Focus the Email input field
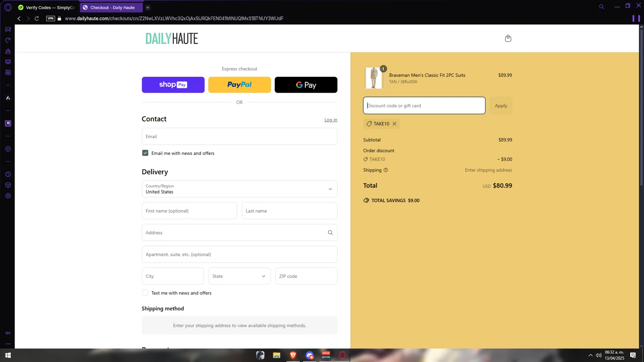Screen dimensions: 644x362 coord(240,136)
